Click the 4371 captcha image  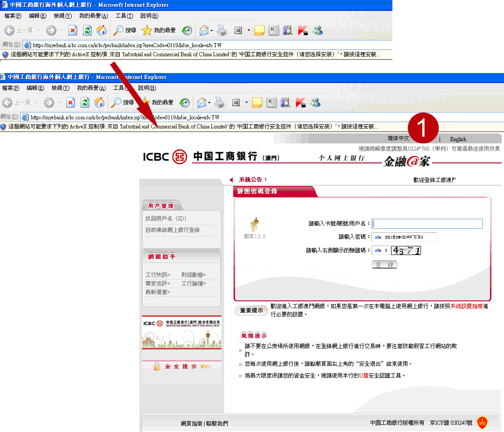click(x=406, y=250)
